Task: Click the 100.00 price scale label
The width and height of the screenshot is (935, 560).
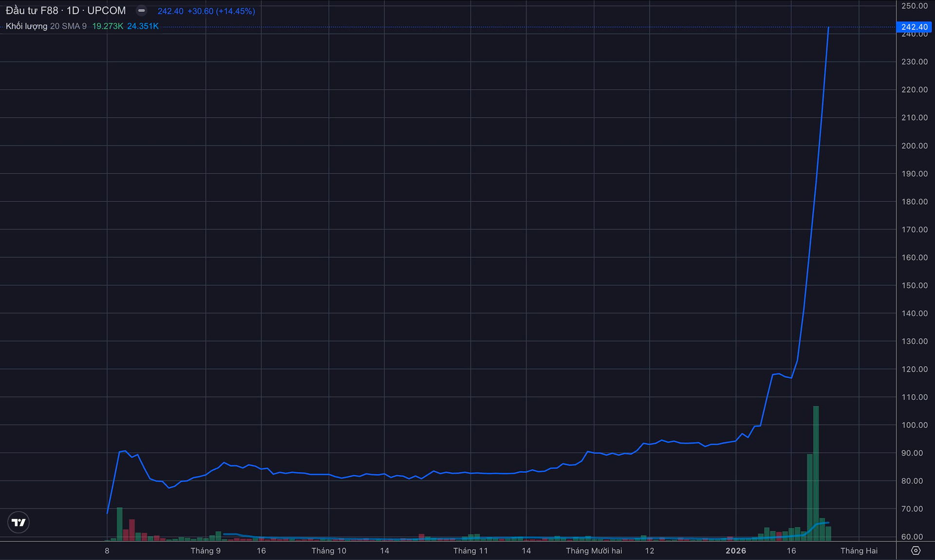Action: 914,425
